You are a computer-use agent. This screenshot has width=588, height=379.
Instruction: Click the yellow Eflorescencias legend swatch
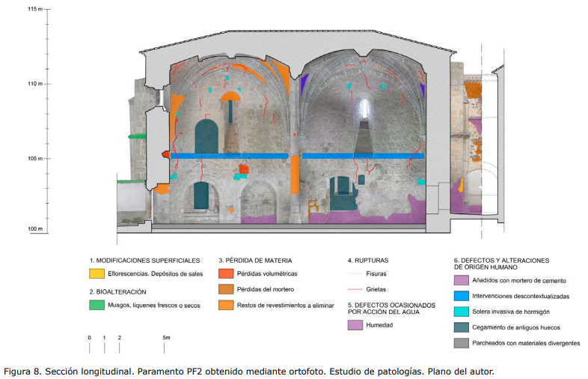(97, 273)
